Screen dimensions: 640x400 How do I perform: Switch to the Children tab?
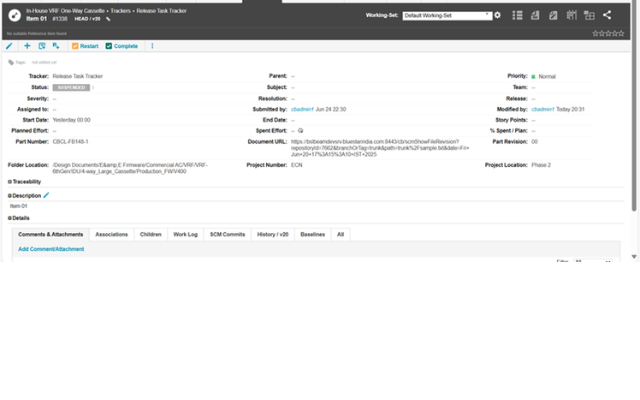tap(151, 235)
